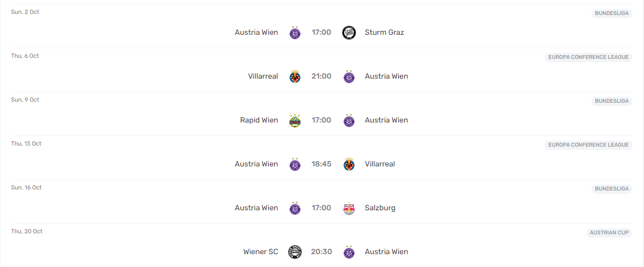Select Bundesliga tag for 16 Oct match
This screenshot has height=267, width=644.
[612, 189]
